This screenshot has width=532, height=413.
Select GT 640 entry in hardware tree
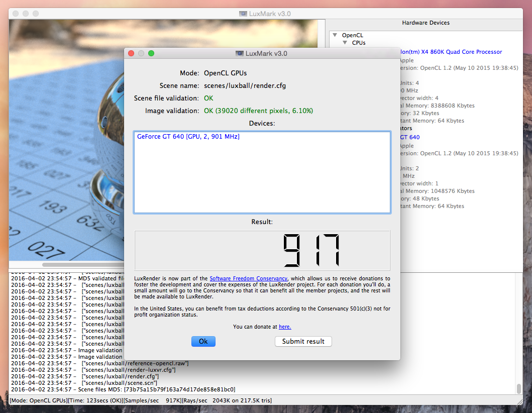pyautogui.click(x=410, y=137)
